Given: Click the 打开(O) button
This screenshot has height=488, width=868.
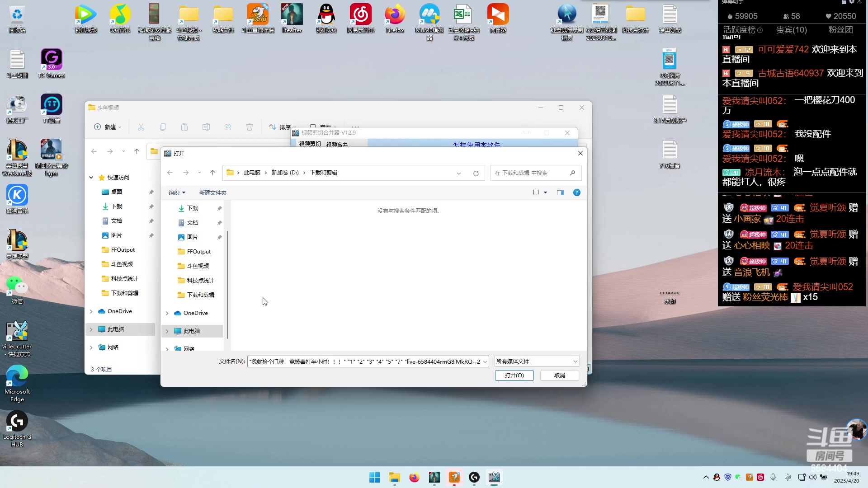Looking at the screenshot, I should tap(514, 375).
